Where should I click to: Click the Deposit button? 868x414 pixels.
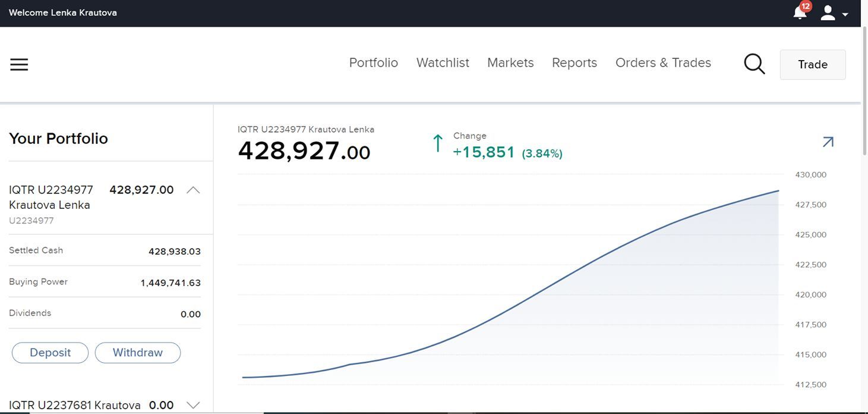point(50,353)
